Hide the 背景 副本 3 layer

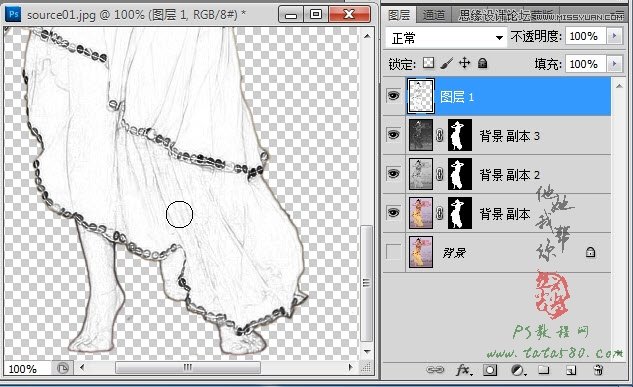(x=394, y=134)
